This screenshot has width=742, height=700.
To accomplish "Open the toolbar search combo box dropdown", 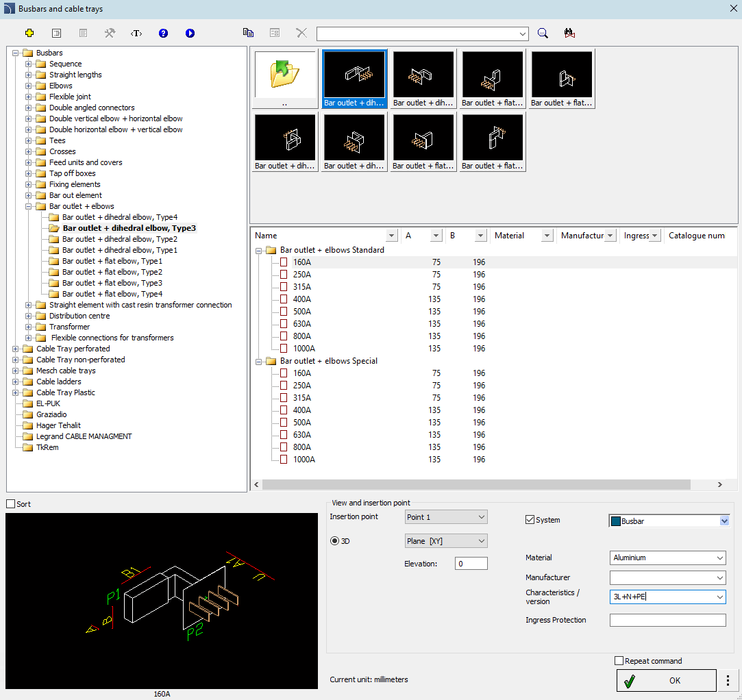I will (x=522, y=34).
